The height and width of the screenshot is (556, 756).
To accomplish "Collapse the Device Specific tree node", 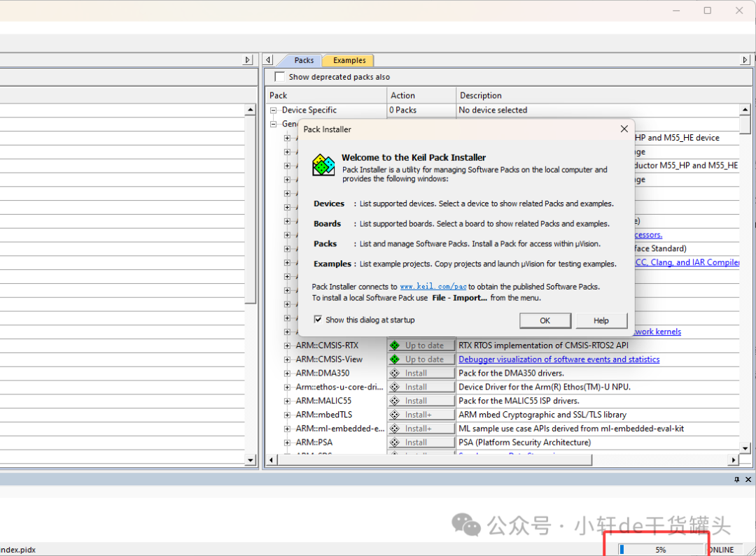I will point(273,110).
